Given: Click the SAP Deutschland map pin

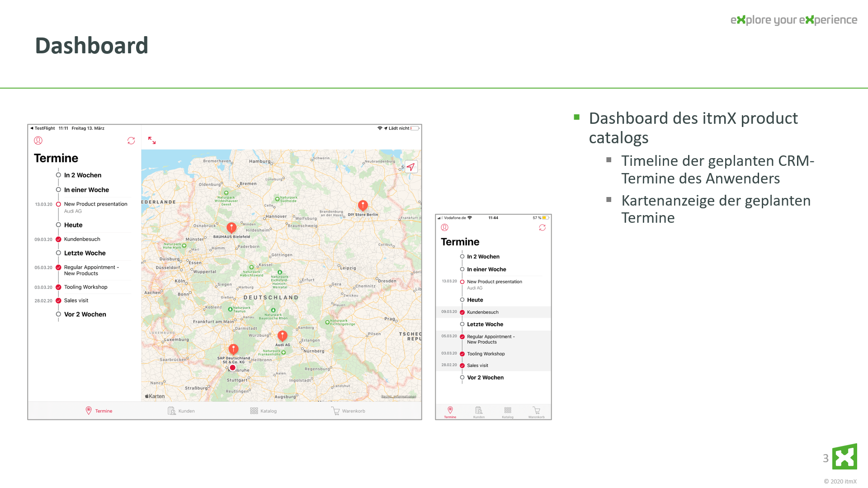Looking at the screenshot, I should tap(233, 349).
